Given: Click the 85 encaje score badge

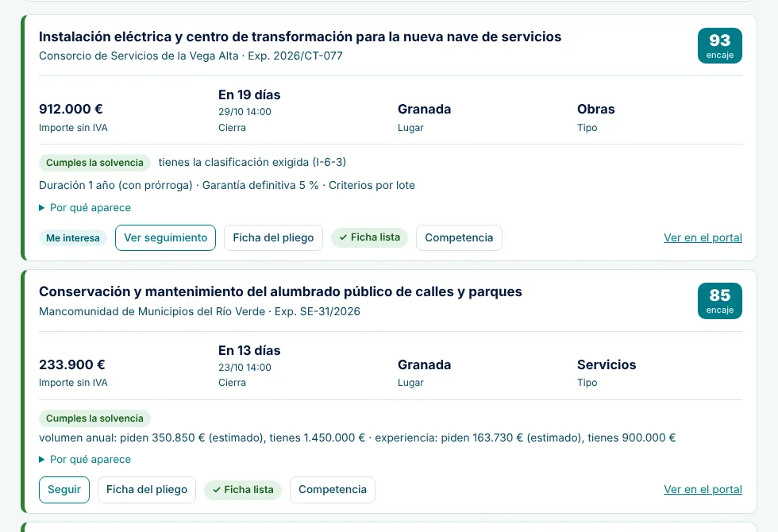Looking at the screenshot, I should (719, 301).
